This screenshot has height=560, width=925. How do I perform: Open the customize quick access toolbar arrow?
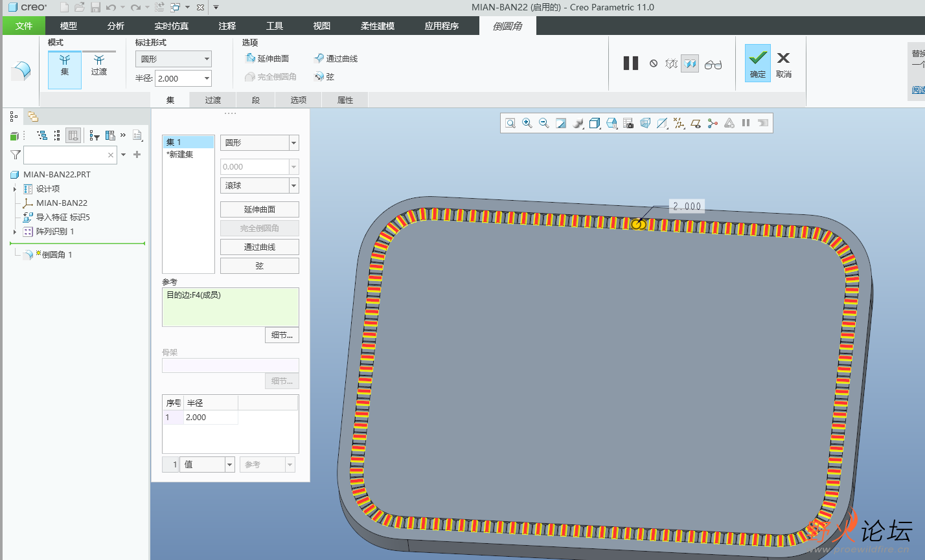click(x=216, y=7)
